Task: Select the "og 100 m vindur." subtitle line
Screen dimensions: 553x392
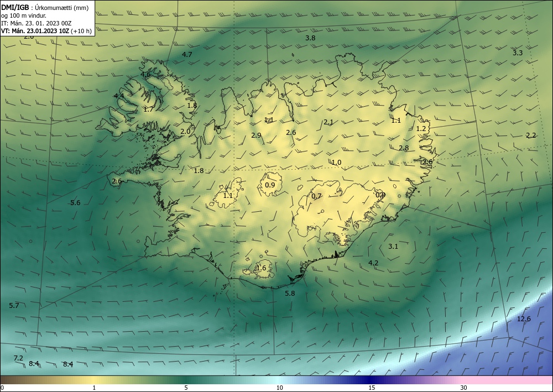Action: coord(24,15)
